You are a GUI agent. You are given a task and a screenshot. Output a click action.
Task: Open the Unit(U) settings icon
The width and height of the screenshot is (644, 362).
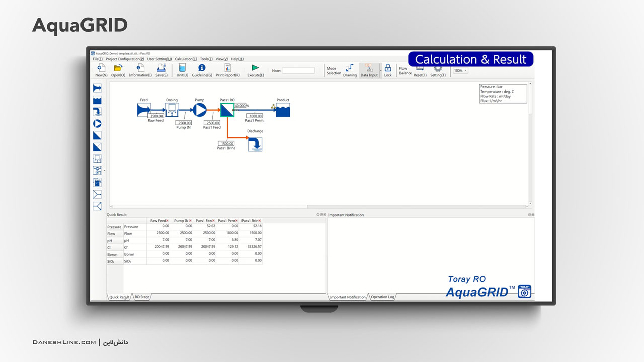pyautogui.click(x=182, y=68)
